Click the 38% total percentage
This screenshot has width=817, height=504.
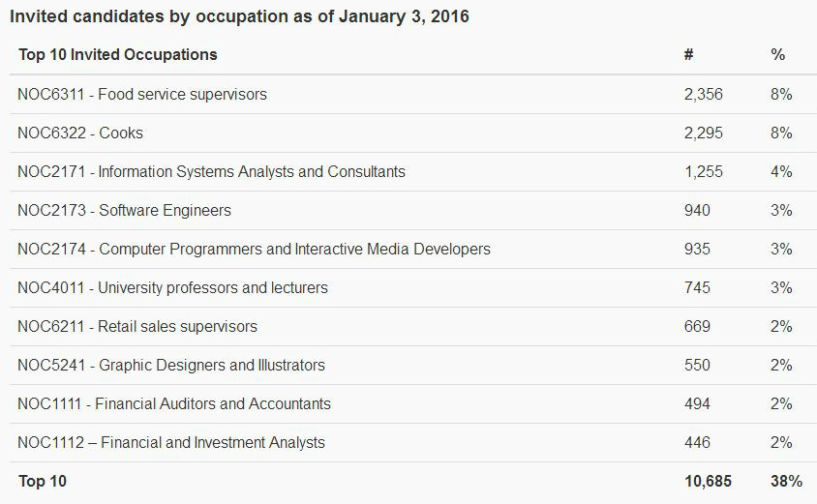[x=786, y=482]
